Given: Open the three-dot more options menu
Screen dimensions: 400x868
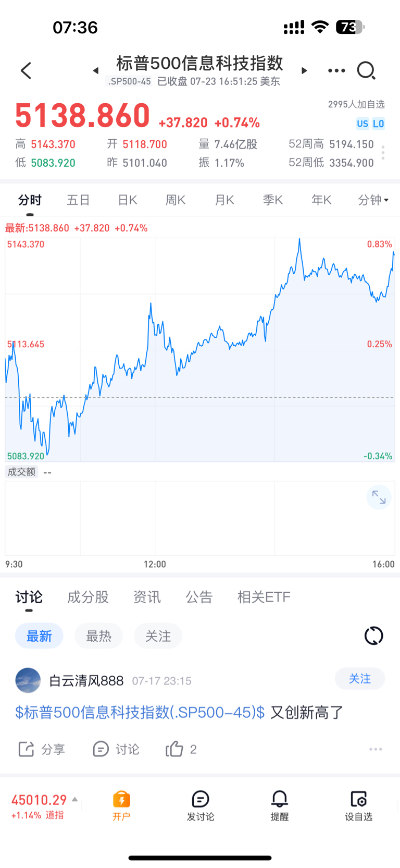Looking at the screenshot, I should [x=336, y=70].
